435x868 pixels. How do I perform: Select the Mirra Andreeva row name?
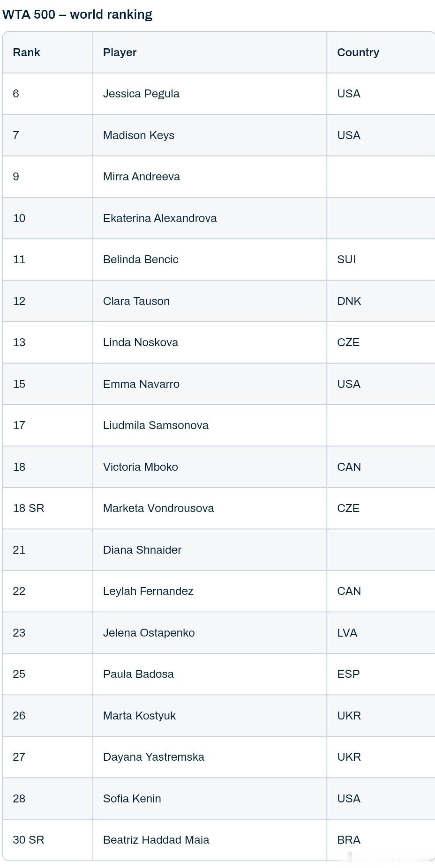click(x=141, y=177)
